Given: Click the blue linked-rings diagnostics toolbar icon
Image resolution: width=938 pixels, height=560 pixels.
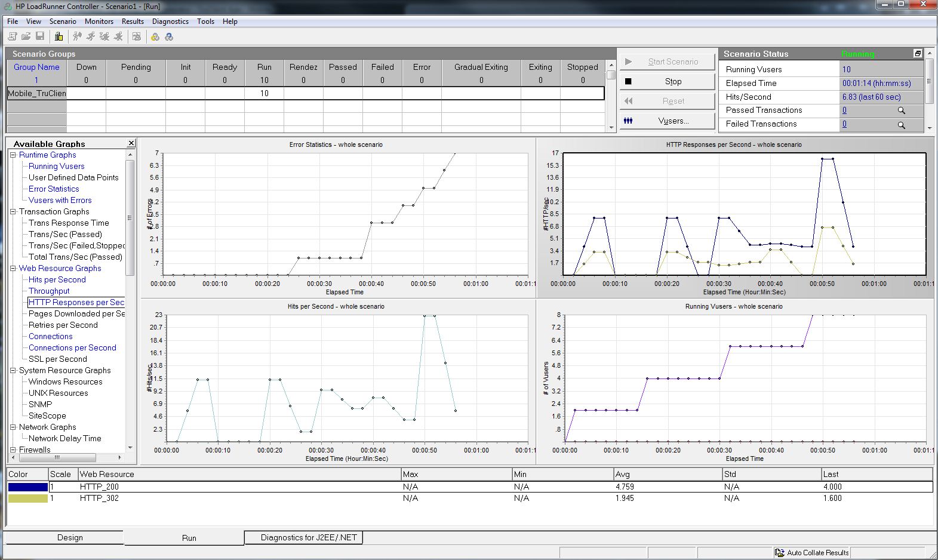Looking at the screenshot, I should (169, 36).
